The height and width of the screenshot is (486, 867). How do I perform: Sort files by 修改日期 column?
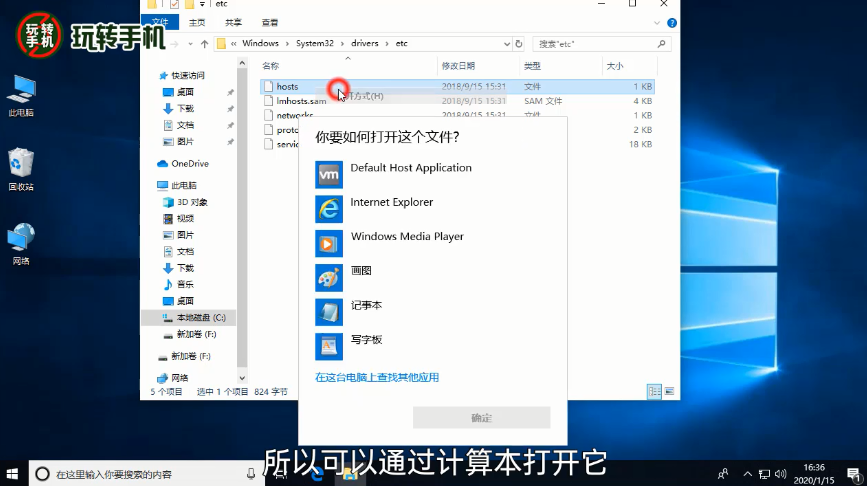pos(458,66)
